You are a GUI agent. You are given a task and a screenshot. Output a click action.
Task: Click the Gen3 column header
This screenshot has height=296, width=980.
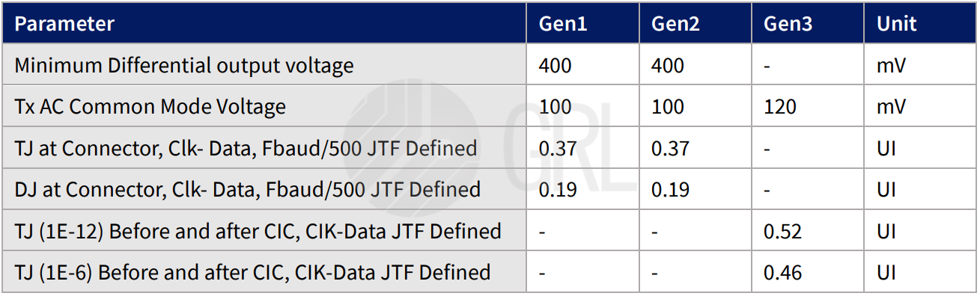pyautogui.click(x=788, y=23)
